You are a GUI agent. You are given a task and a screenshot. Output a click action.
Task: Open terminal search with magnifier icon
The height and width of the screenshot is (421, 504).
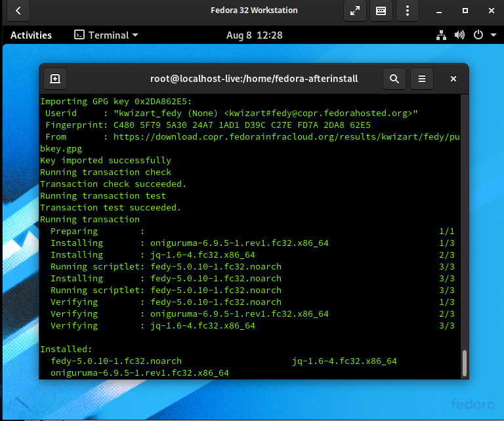[394, 79]
